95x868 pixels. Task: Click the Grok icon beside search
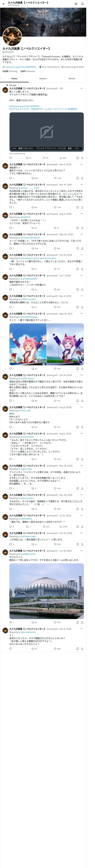click(x=76, y=4)
